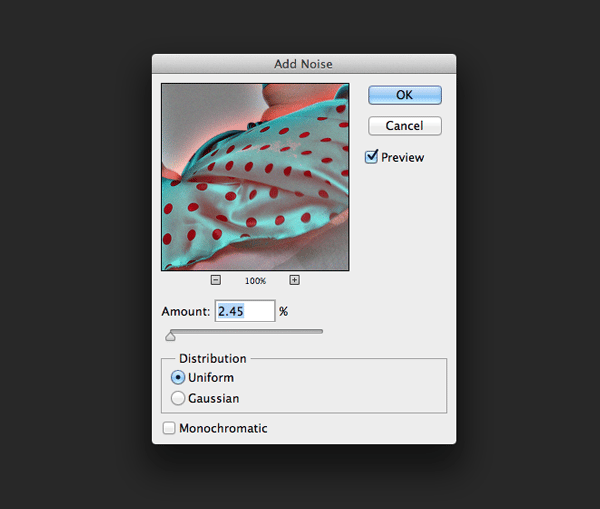Click the Add Noise title bar
Viewport: 600px width, 509px height.
click(303, 64)
